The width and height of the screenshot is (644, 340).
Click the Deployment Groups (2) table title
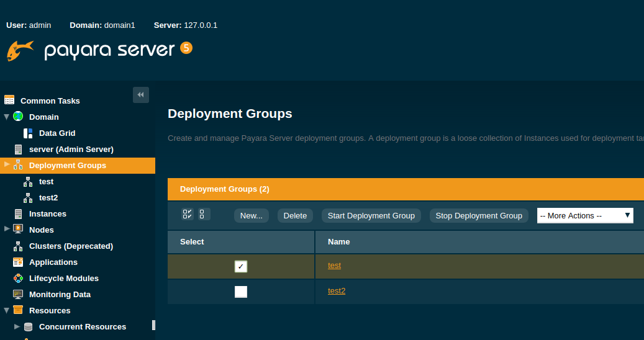point(225,189)
